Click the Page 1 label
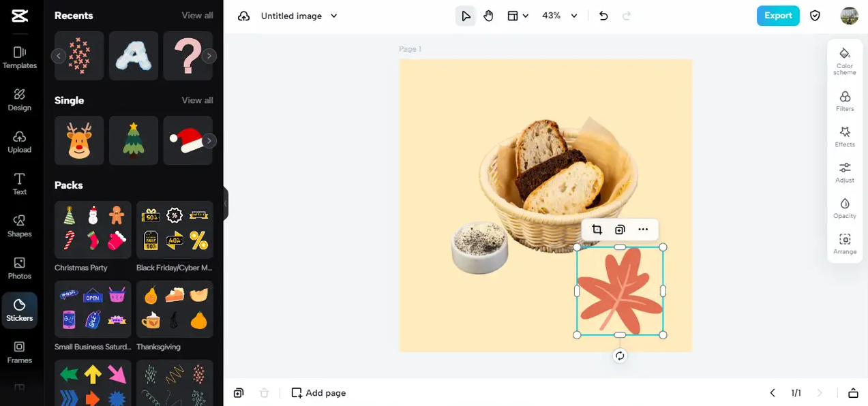The height and width of the screenshot is (406, 868). tap(410, 49)
